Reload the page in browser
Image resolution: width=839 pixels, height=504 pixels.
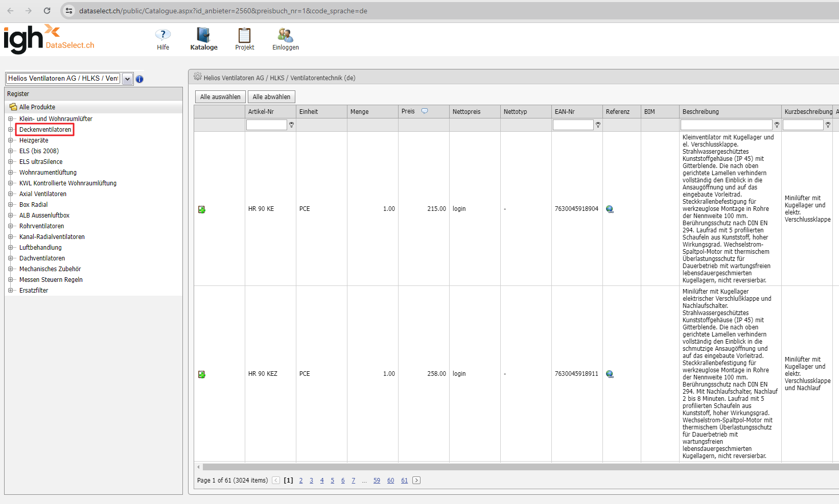tap(47, 11)
